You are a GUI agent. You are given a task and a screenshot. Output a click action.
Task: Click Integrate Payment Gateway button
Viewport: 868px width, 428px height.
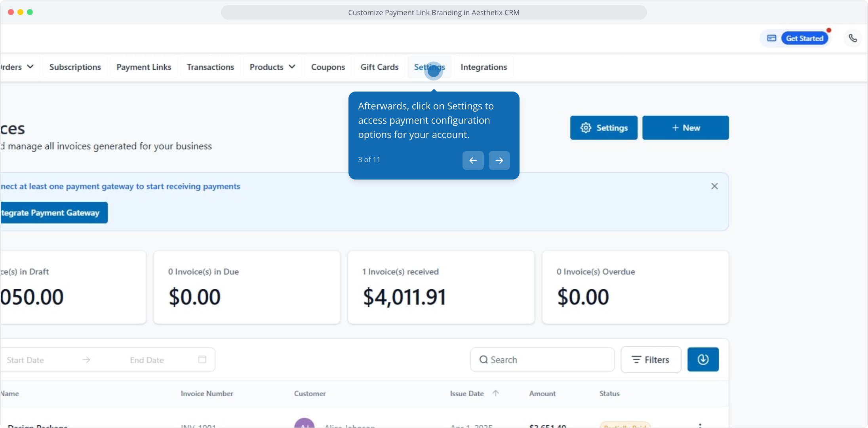tap(51, 213)
